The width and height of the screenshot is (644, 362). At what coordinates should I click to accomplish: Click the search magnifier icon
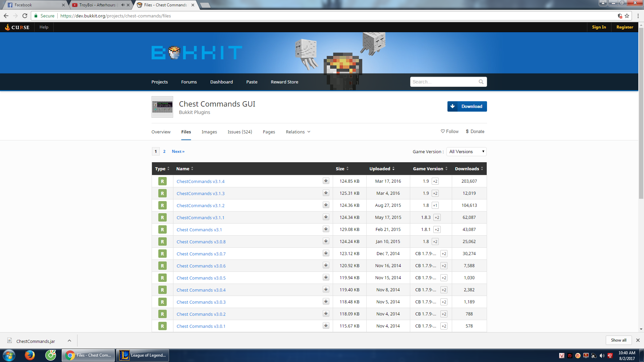[x=481, y=82]
